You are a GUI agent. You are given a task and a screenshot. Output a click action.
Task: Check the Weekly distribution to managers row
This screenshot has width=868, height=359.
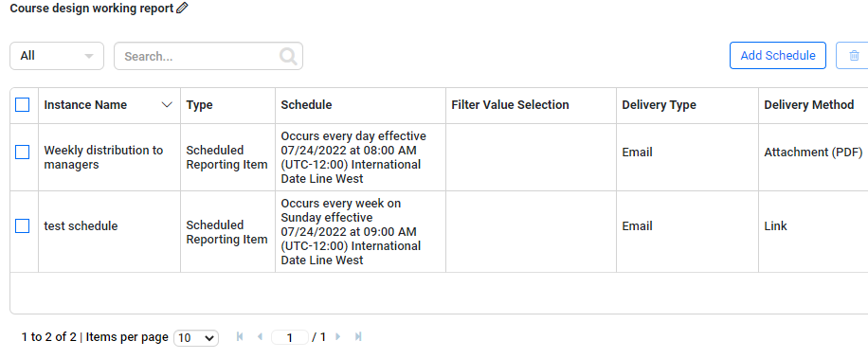22,152
